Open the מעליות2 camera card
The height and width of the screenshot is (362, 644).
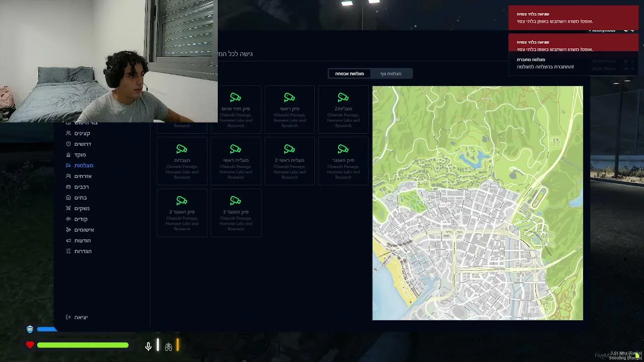(x=343, y=109)
